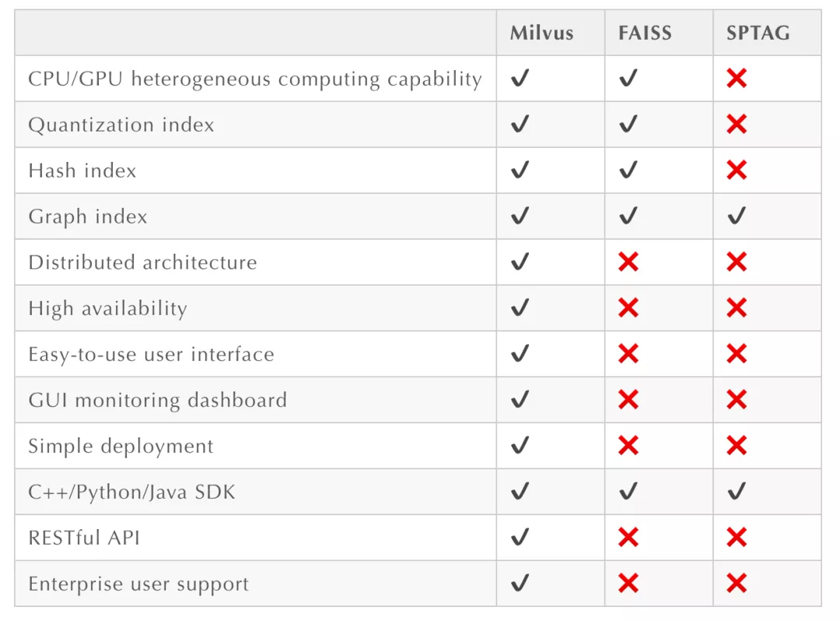Click SPTAG red X for Simple deployment
The height and width of the screenshot is (621, 840).
click(x=737, y=446)
